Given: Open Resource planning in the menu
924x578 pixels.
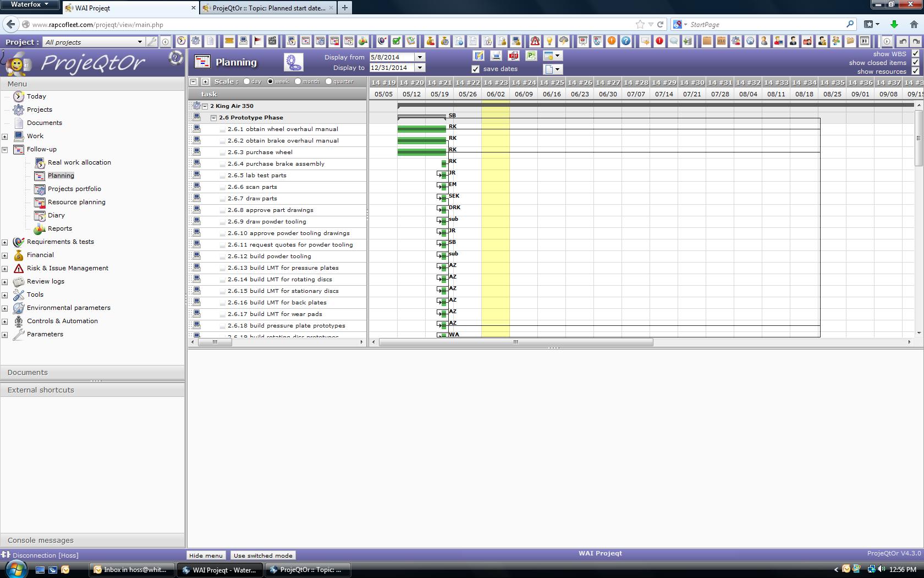Looking at the screenshot, I should tap(76, 202).
